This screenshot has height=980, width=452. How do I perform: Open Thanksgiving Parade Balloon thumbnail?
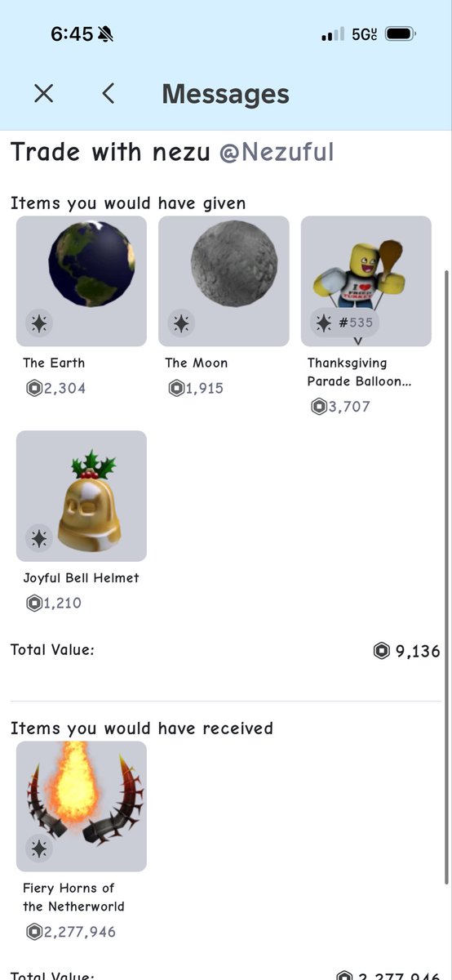click(366, 281)
